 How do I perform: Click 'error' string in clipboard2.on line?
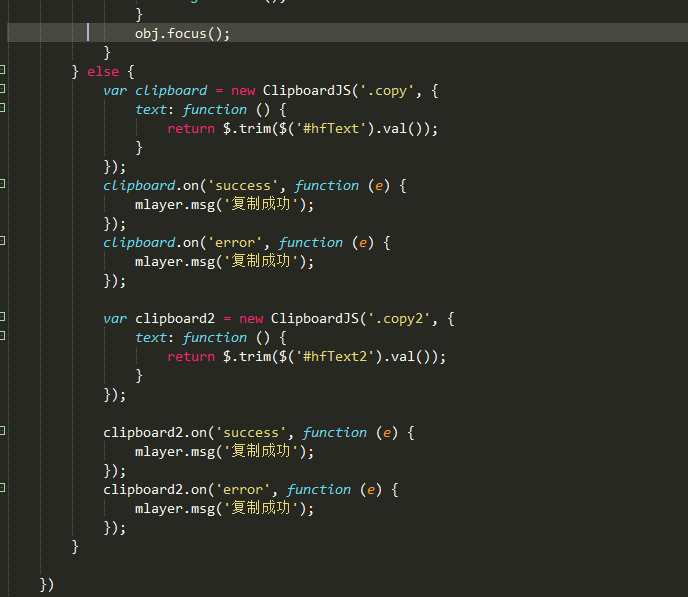[x=243, y=490]
